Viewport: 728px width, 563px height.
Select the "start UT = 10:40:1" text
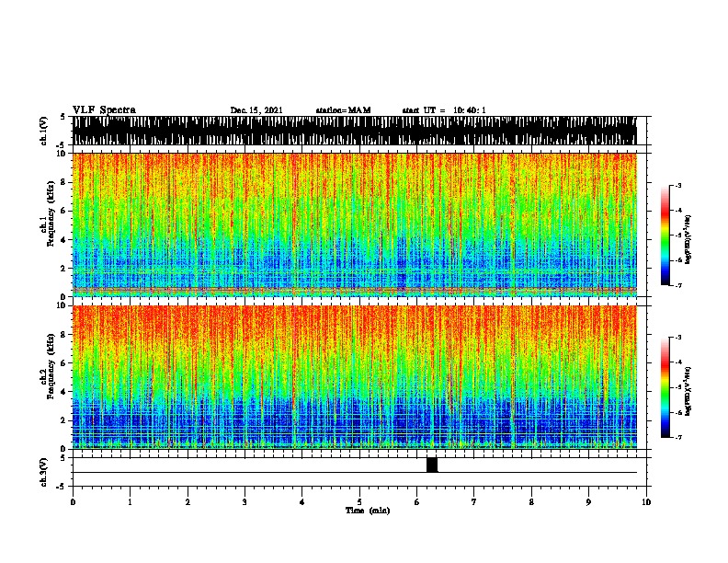[x=444, y=110]
